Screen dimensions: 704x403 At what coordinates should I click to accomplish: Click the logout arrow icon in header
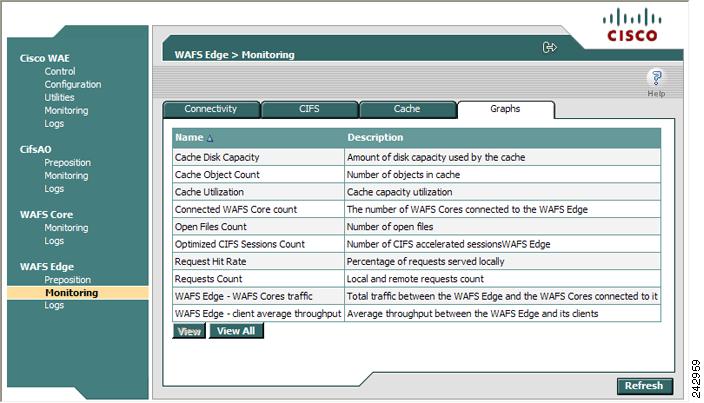click(x=550, y=47)
